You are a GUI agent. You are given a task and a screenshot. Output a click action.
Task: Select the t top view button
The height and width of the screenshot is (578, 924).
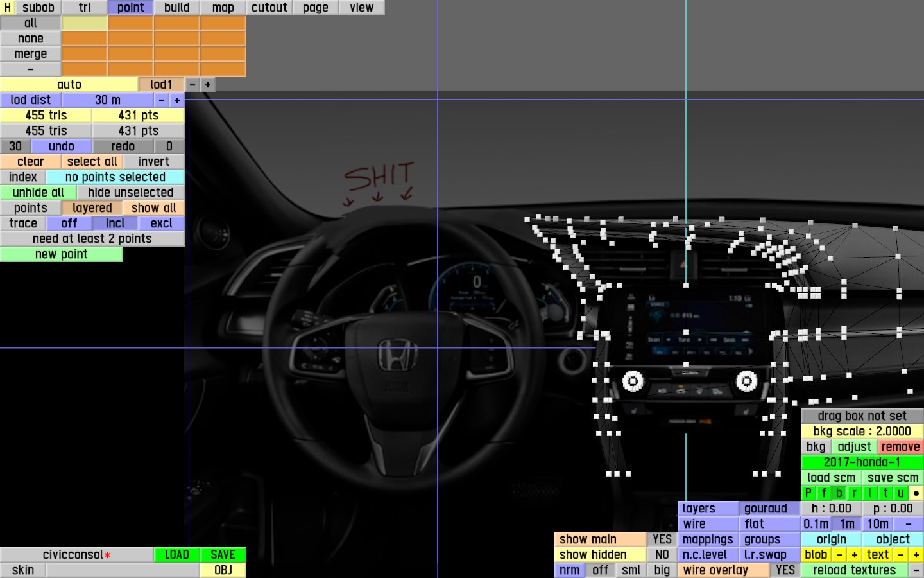886,493
